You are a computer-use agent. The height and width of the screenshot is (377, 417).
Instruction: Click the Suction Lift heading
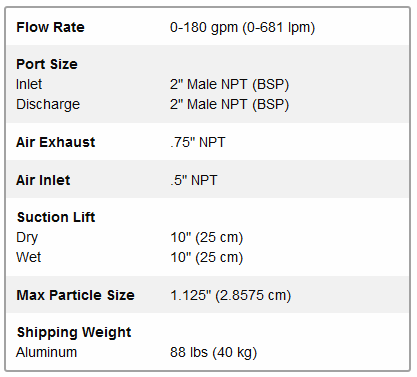56,217
